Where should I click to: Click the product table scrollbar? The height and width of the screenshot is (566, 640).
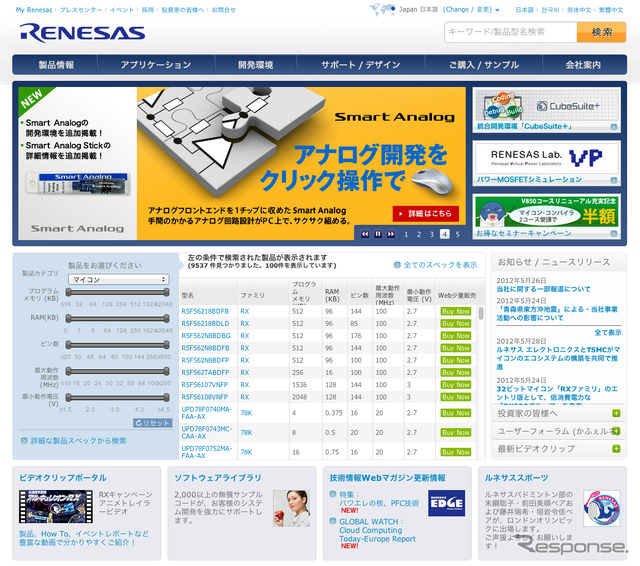coord(481,313)
